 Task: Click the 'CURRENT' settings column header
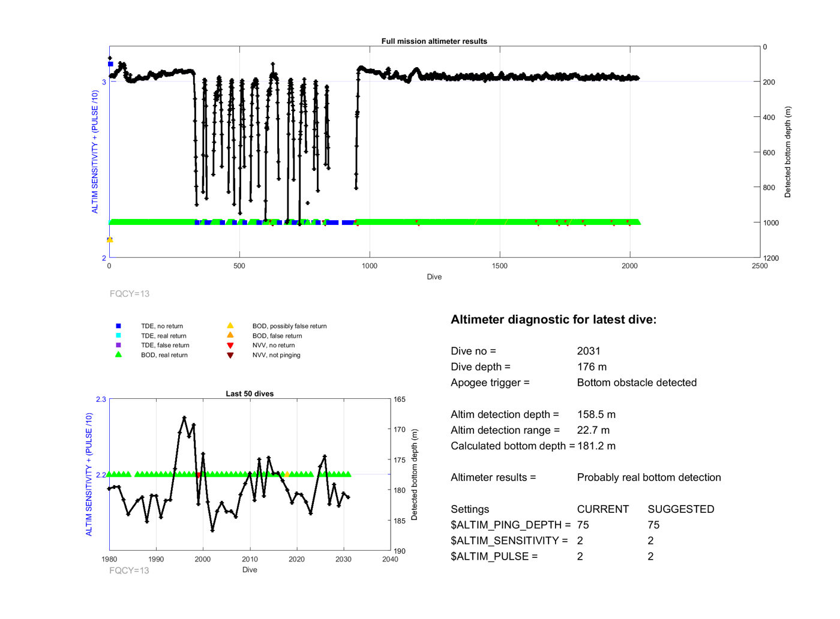click(x=603, y=509)
